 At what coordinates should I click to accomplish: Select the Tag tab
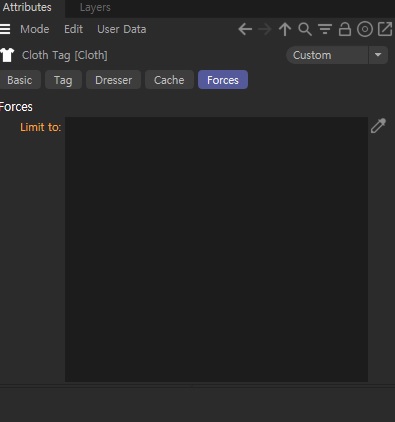point(63,80)
